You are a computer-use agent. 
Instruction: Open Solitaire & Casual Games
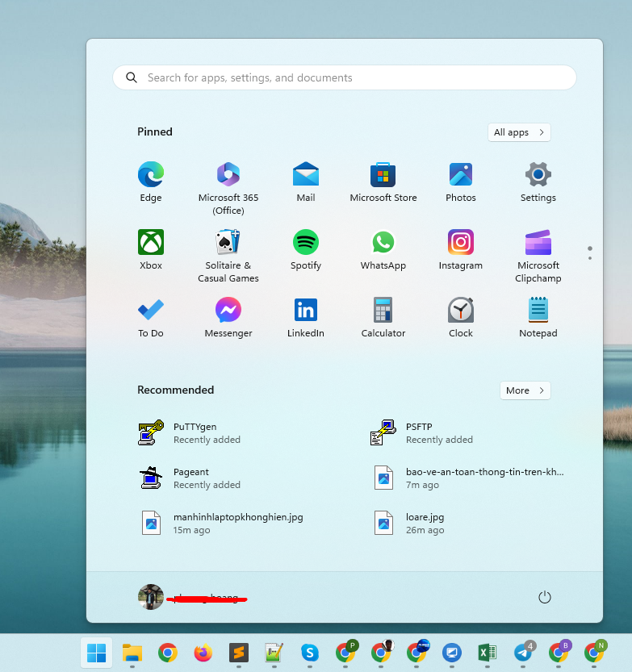228,256
